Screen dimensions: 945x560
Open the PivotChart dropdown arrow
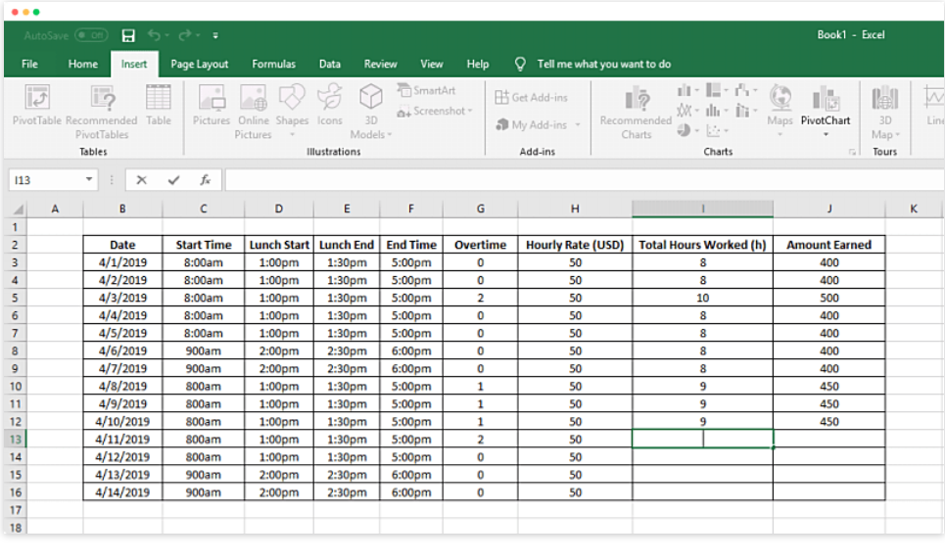tap(826, 134)
